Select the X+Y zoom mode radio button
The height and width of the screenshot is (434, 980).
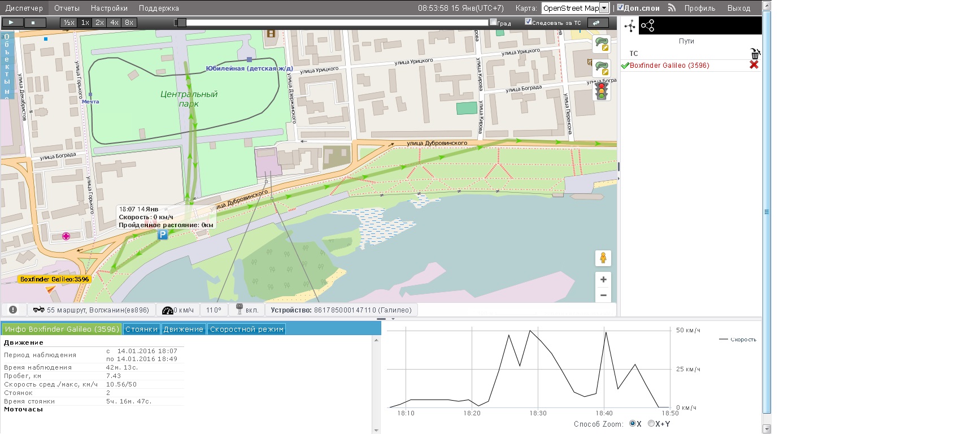click(x=651, y=423)
